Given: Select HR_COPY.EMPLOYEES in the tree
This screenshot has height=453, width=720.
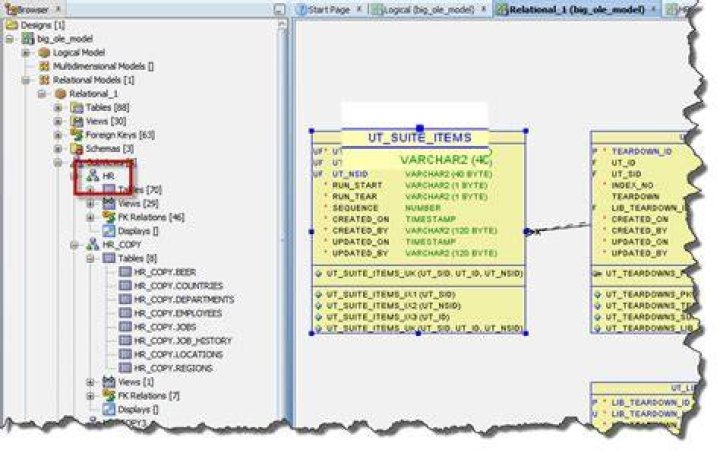Looking at the screenshot, I should 178,313.
